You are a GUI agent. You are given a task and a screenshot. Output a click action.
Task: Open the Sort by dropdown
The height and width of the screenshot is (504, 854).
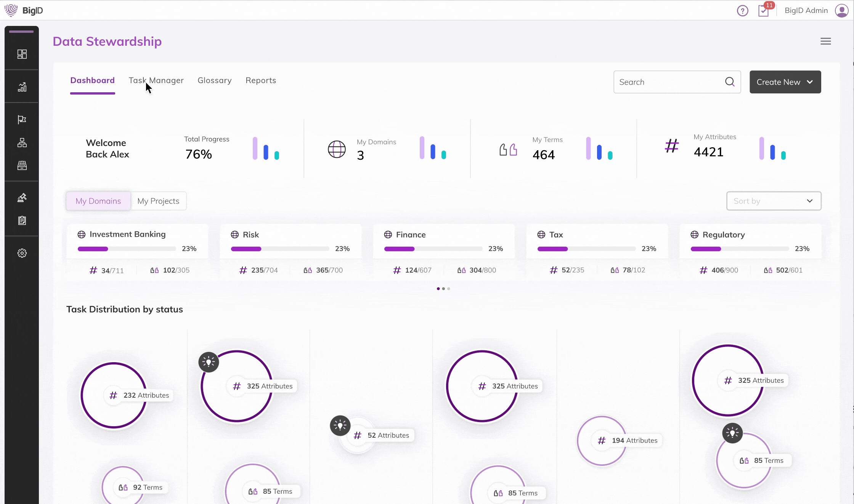click(774, 201)
